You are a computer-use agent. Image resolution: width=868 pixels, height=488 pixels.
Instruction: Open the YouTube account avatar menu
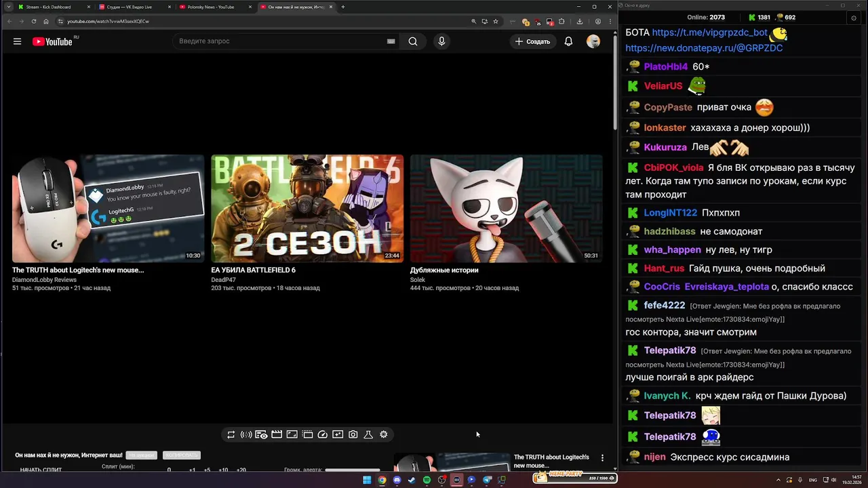click(x=593, y=41)
